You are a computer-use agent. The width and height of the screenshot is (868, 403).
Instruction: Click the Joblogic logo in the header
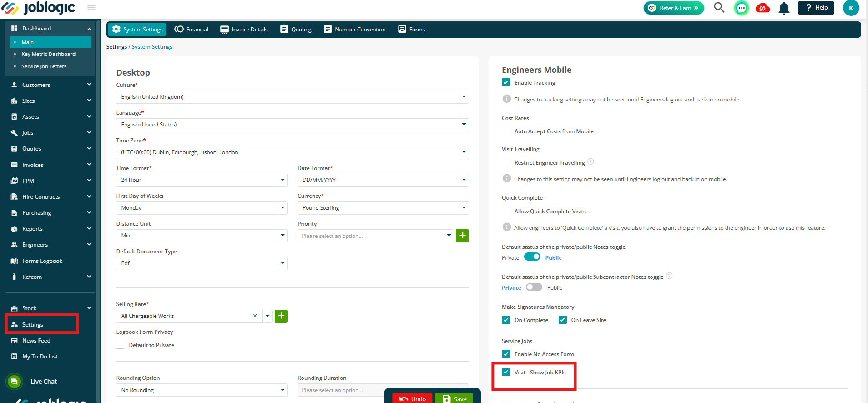point(39,8)
